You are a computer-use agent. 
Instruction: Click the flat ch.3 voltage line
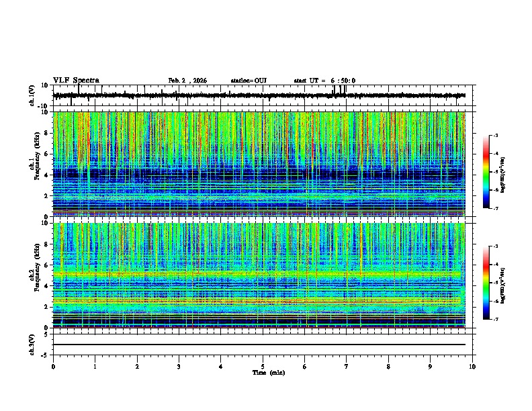point(259,345)
